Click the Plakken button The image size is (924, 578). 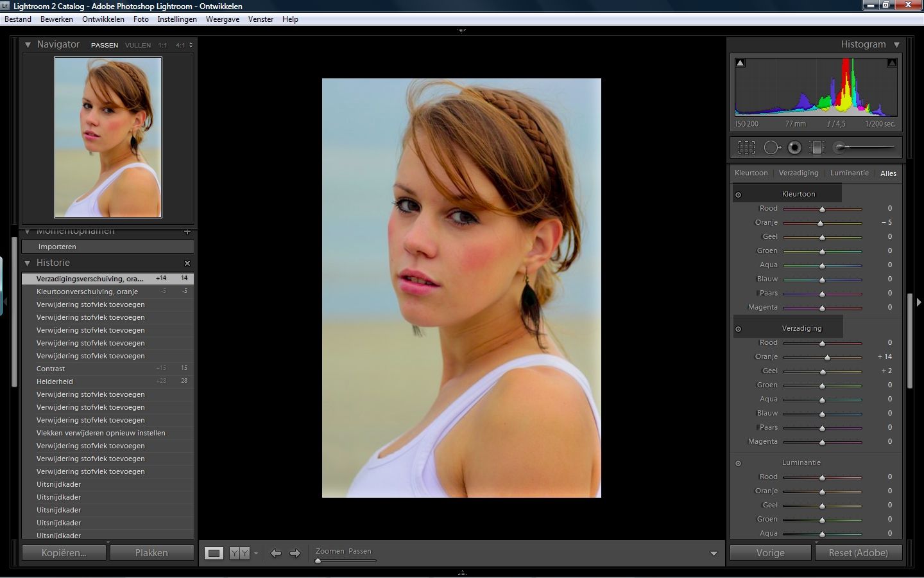point(151,553)
